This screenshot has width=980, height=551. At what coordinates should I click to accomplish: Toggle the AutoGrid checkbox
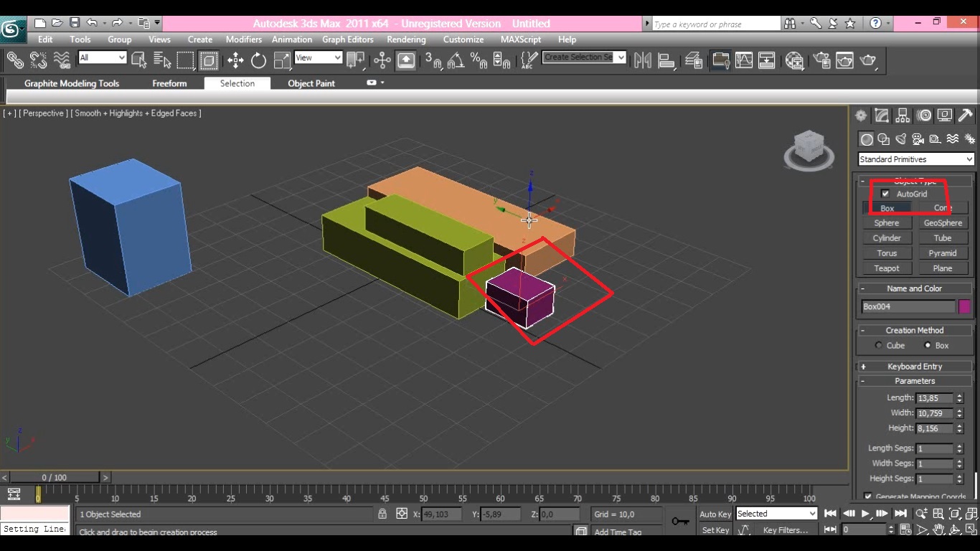tap(885, 193)
